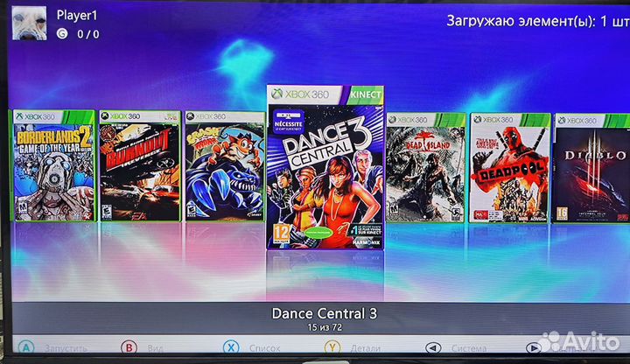Click the Список list label
Screen dimensions: 630x364
[x=264, y=348]
